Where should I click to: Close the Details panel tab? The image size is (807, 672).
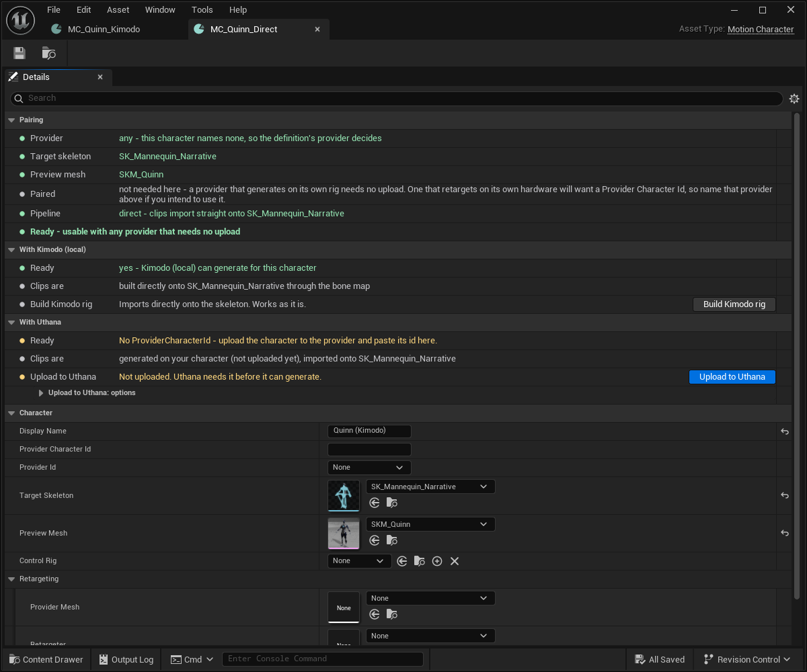(x=100, y=77)
